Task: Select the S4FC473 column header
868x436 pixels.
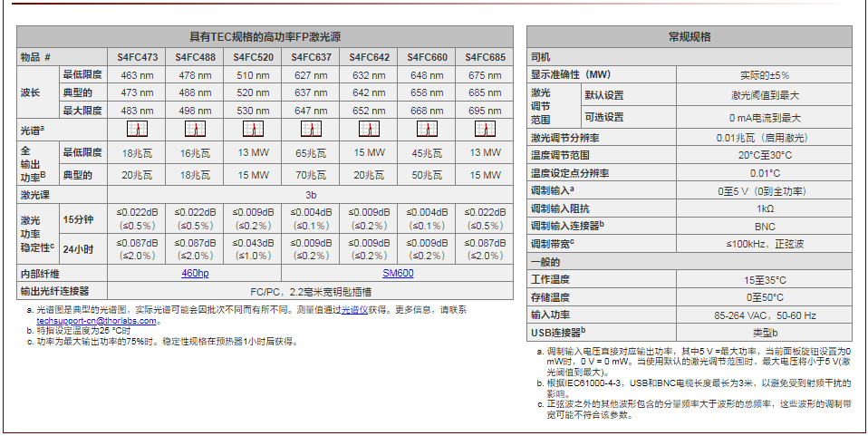Action: coord(137,57)
